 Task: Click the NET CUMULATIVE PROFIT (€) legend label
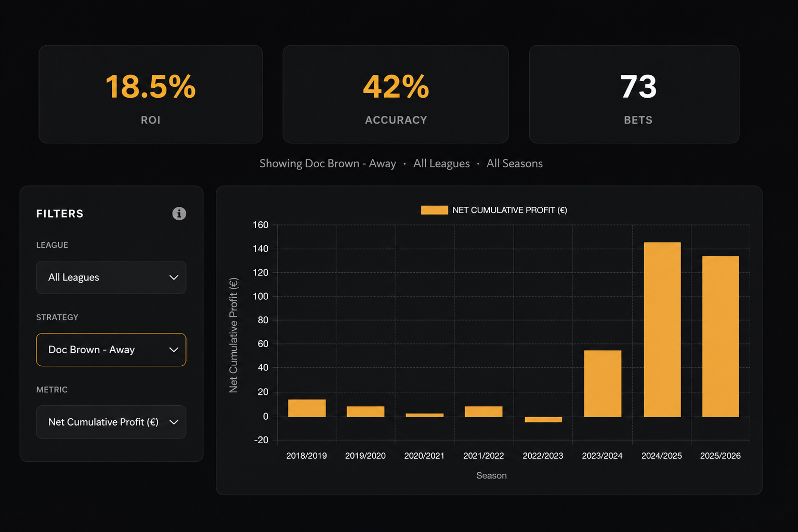509,210
